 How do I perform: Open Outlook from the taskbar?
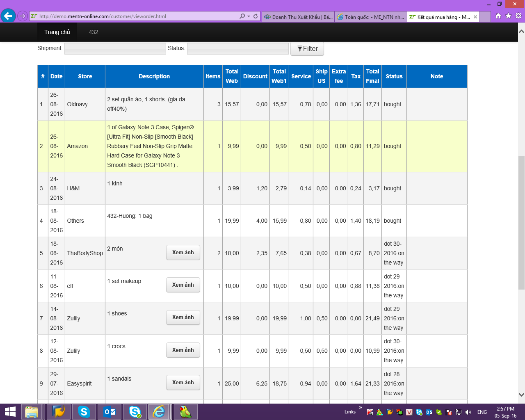click(x=110, y=412)
